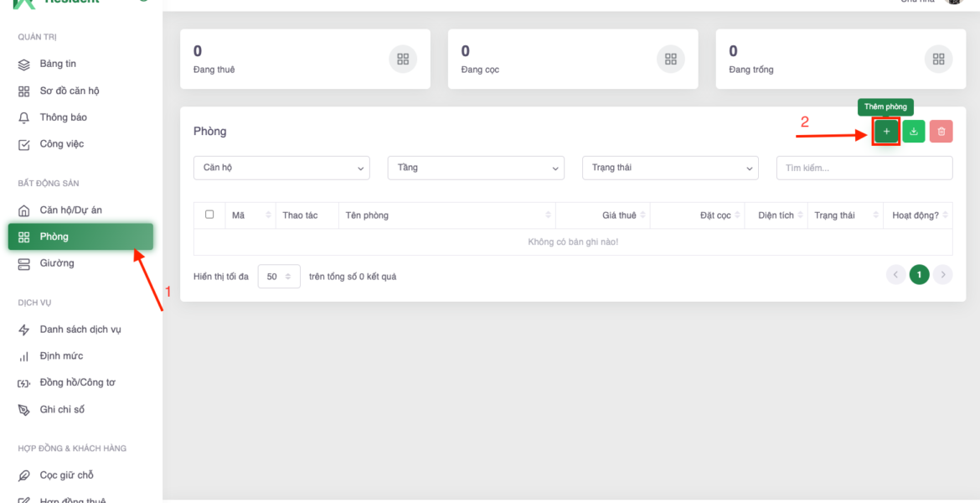Tick the select-all checkbox in table header
The width and height of the screenshot is (980, 503).
coord(209,215)
